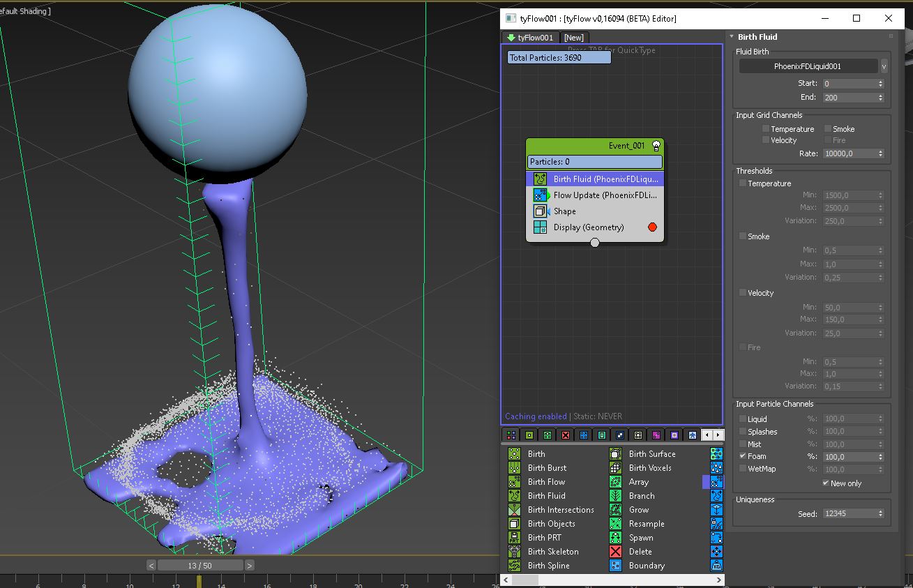913x588 pixels.
Task: Choose the Spawn operator icon
Action: point(616,538)
